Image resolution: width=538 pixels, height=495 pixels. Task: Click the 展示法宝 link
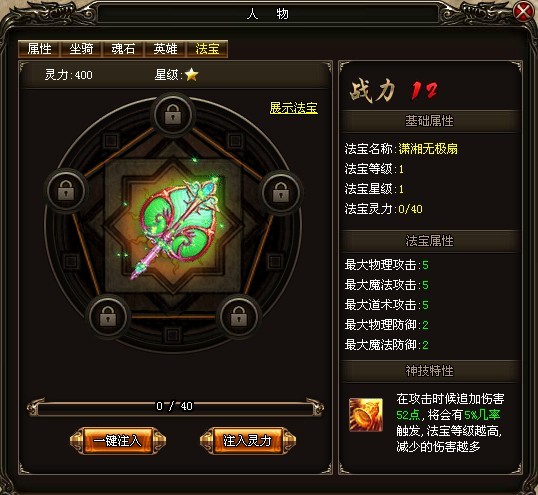point(293,108)
